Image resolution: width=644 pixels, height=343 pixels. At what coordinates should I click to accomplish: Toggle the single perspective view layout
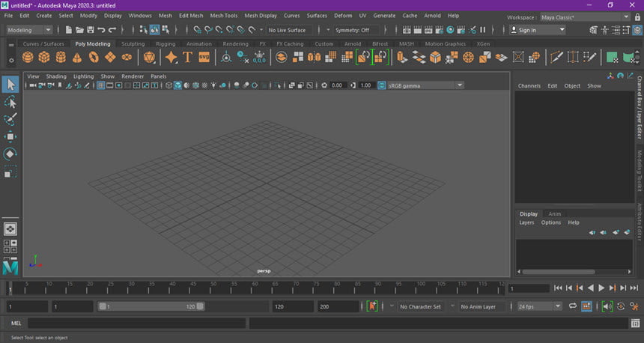(10, 229)
